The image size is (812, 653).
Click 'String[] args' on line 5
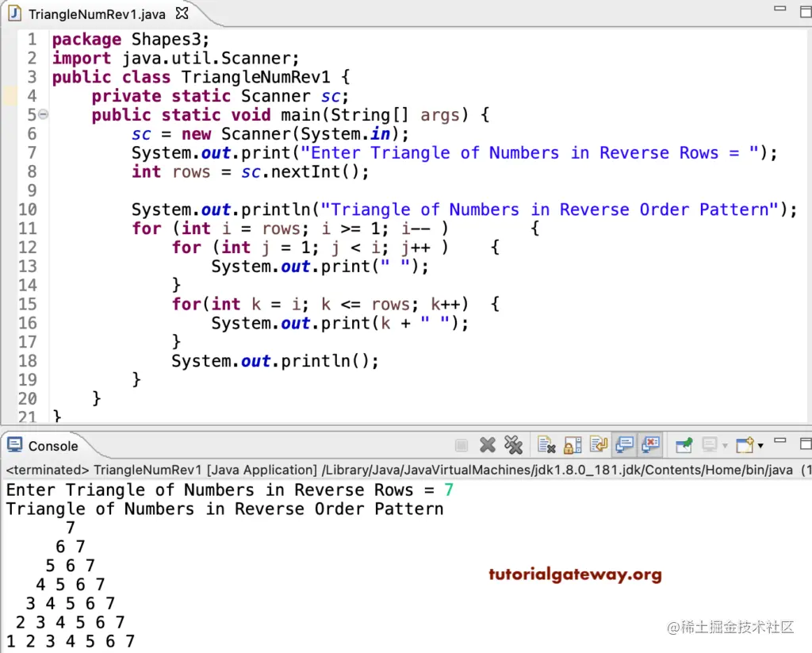[x=395, y=115]
